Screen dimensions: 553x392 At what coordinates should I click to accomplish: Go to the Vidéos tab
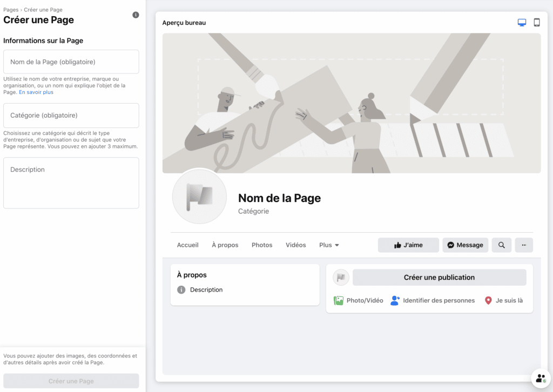point(296,245)
